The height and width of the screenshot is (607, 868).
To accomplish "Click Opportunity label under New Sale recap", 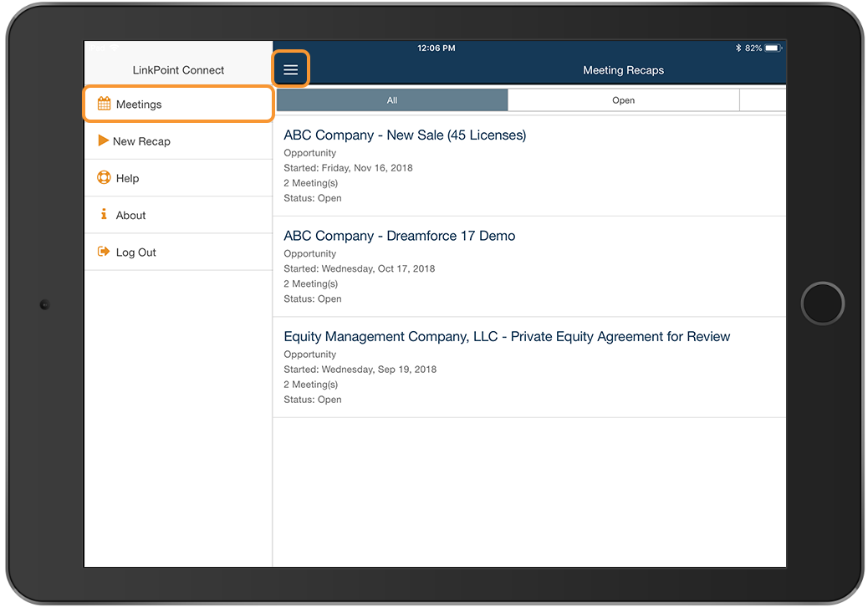I will (x=310, y=153).
